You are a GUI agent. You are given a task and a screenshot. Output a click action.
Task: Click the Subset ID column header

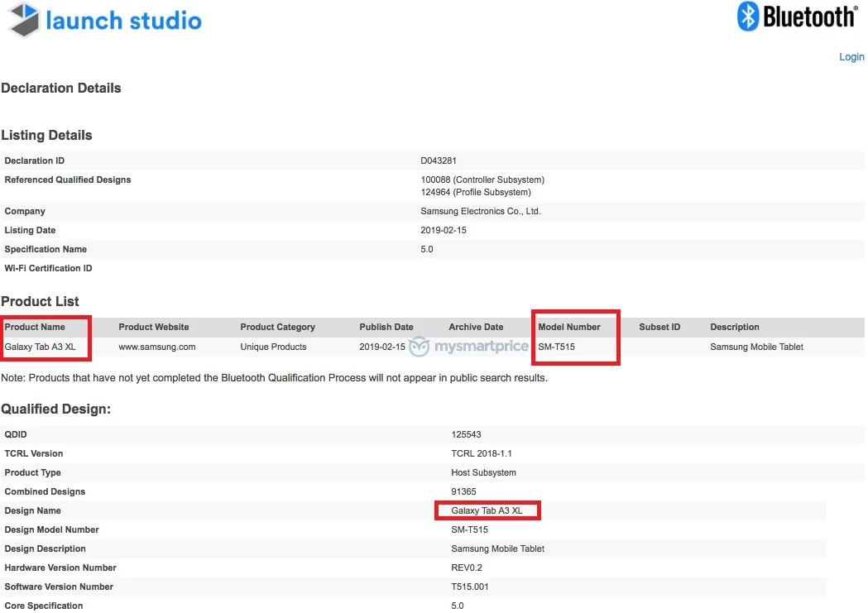659,327
